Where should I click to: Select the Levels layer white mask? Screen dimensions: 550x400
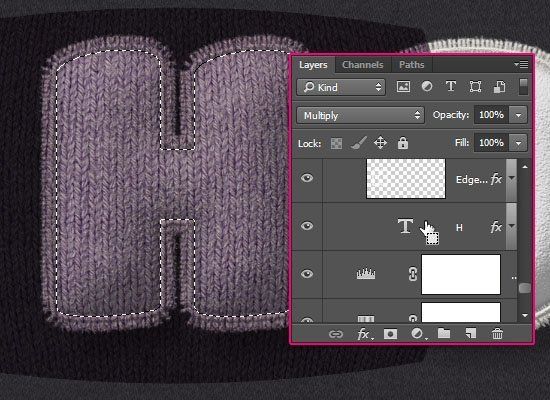tap(461, 274)
